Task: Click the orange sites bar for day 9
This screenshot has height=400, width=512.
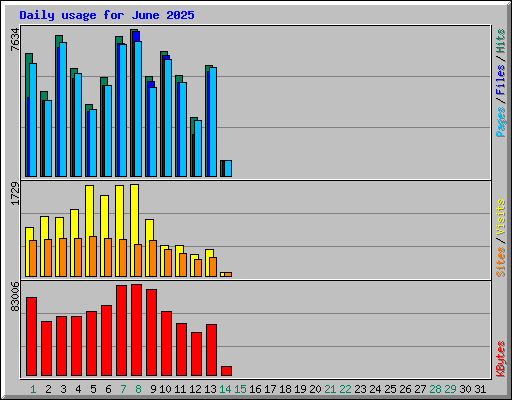Action: pos(153,258)
